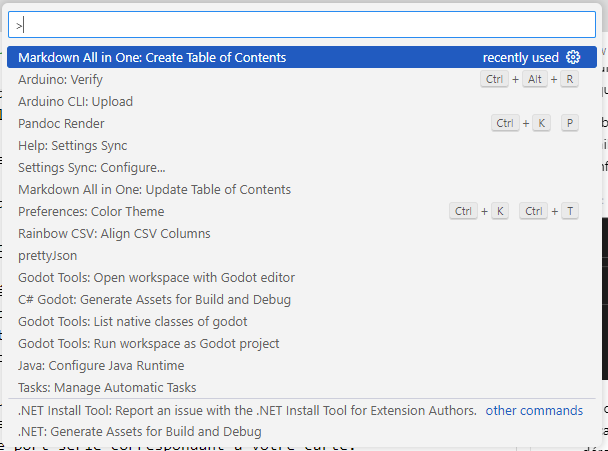Open Preferences: Color Theme

tap(91, 212)
